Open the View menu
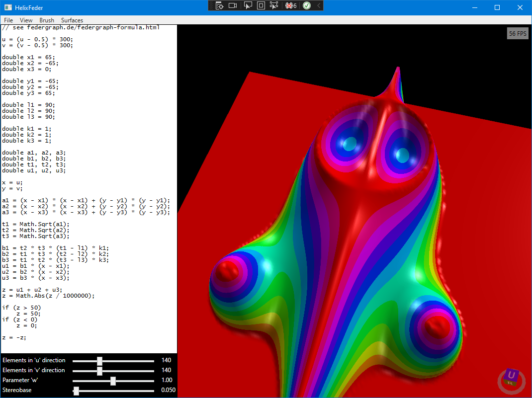 26,20
